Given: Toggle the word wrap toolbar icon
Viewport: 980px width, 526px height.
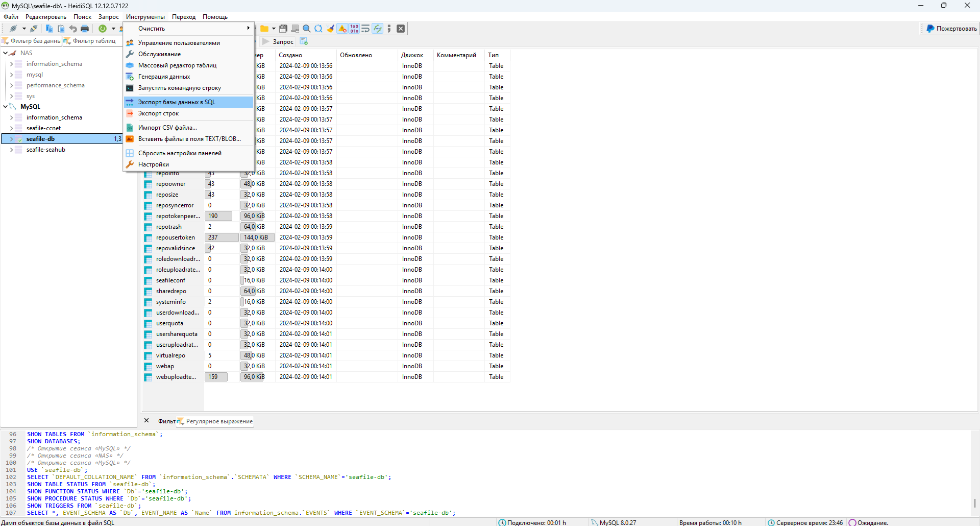Looking at the screenshot, I should coord(365,29).
